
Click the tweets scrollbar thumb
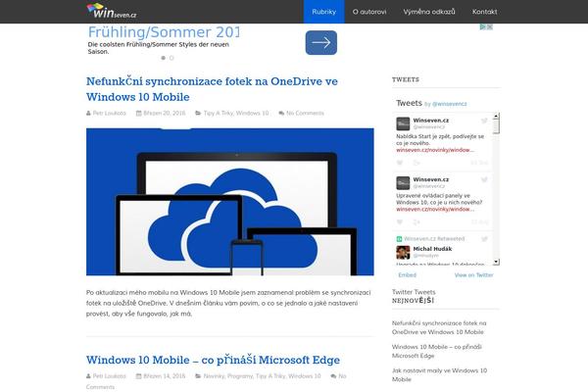click(x=496, y=126)
